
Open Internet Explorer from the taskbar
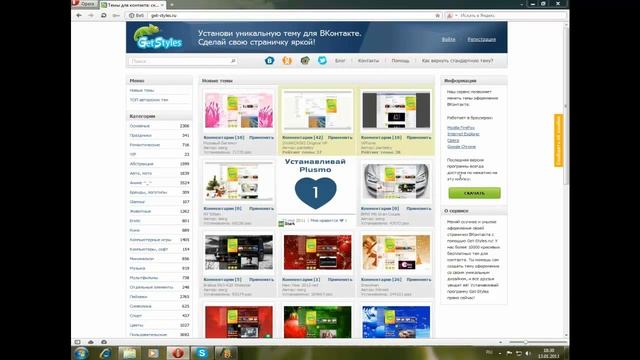(x=106, y=353)
